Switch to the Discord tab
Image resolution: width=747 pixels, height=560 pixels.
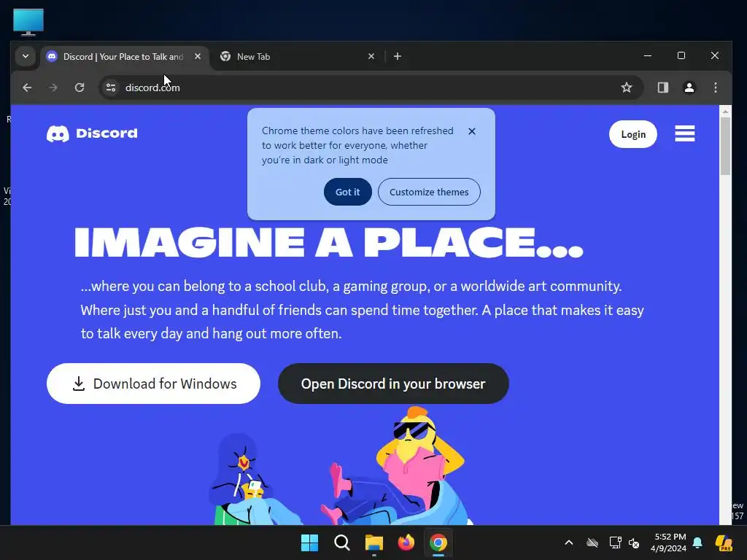(123, 57)
